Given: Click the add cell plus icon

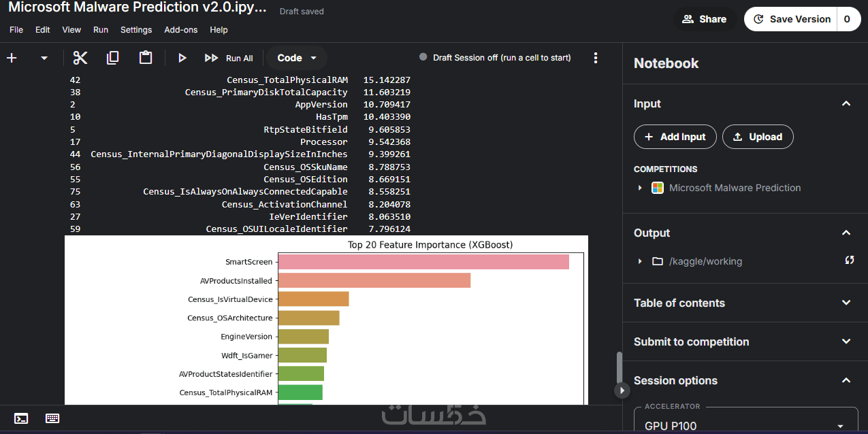Looking at the screenshot, I should (12, 58).
